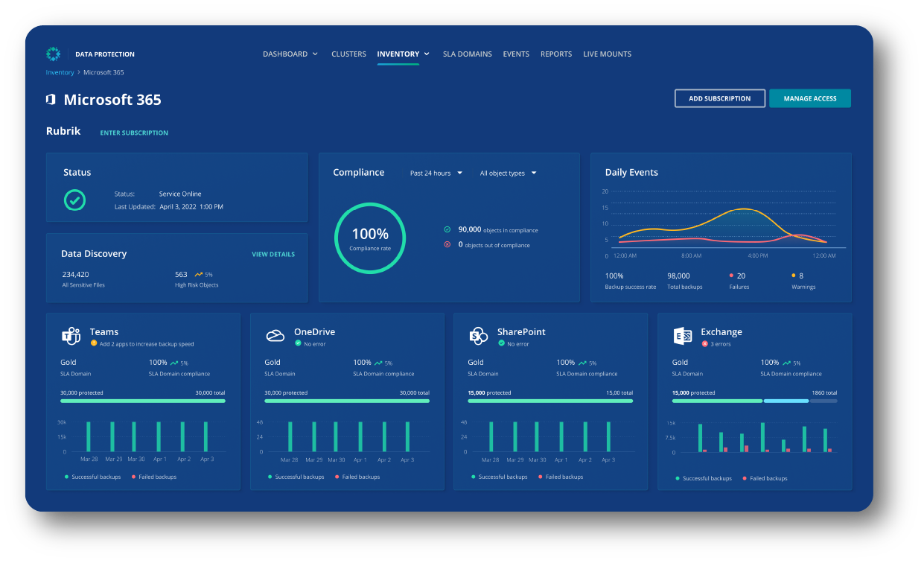Click the OneDrive protected progress bar
Screen dimensions: 924x563
pyautogui.click(x=347, y=401)
